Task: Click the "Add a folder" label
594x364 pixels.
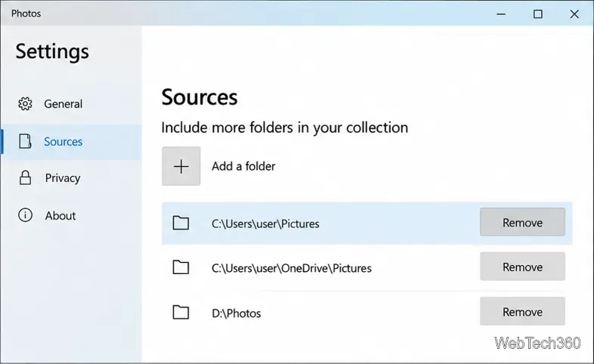Action: tap(243, 166)
